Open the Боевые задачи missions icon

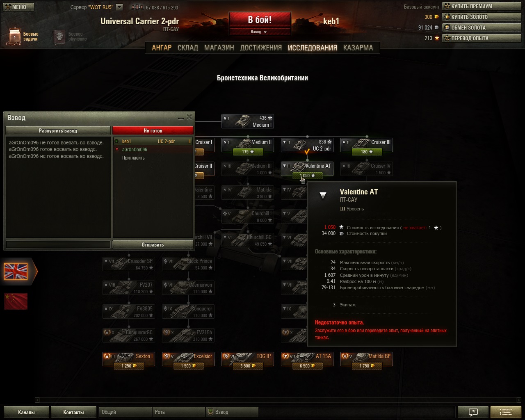(15, 37)
